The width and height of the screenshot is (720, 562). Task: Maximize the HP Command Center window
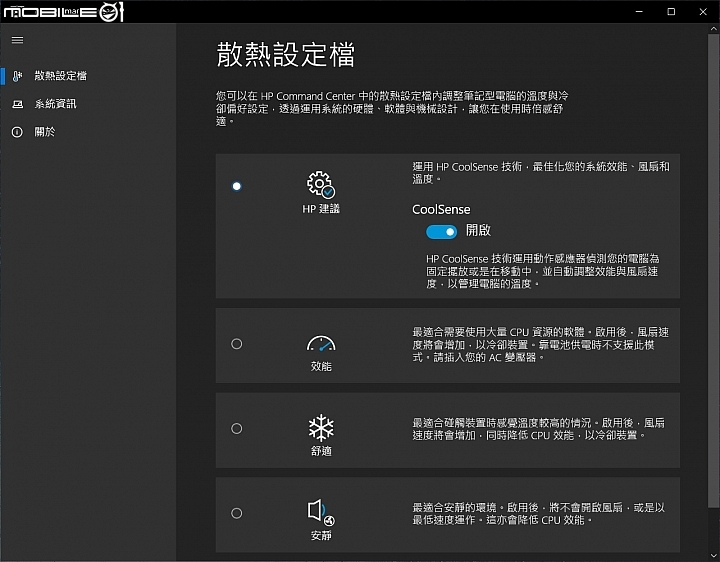coord(671,11)
